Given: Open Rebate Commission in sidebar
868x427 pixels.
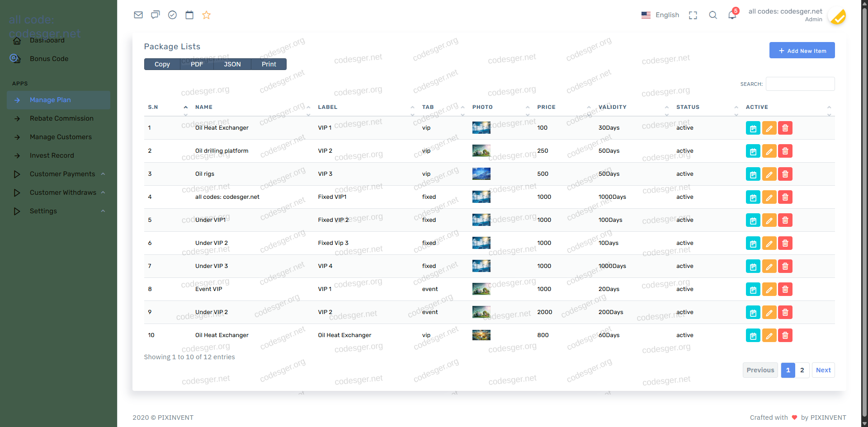Looking at the screenshot, I should [x=61, y=118].
